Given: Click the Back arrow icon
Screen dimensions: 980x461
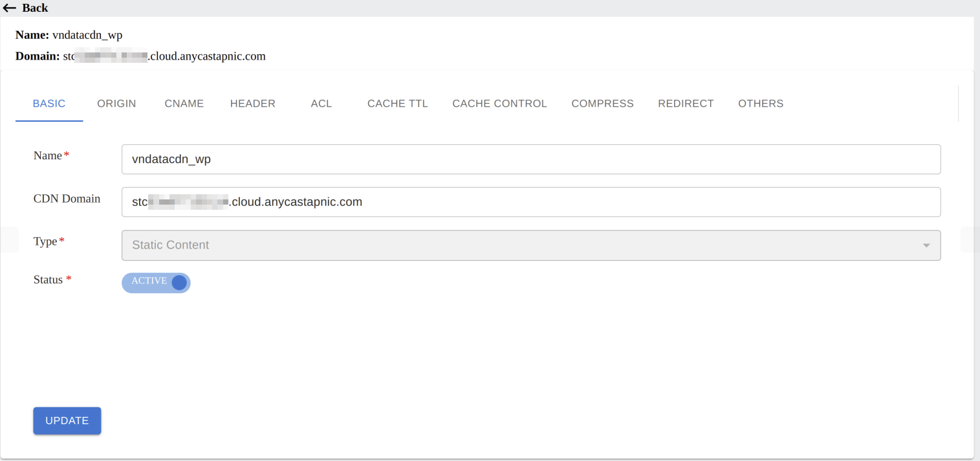Looking at the screenshot, I should [x=9, y=8].
